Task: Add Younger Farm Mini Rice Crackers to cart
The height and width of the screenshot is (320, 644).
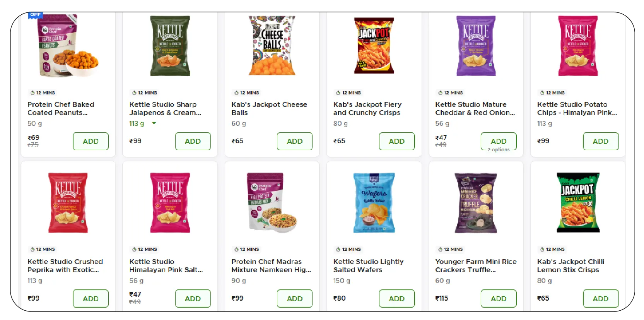Action: click(499, 298)
